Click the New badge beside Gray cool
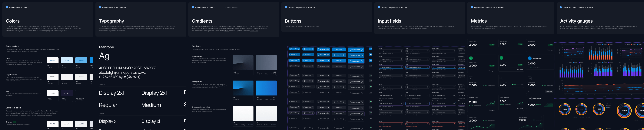The image size is (644, 130). pyautogui.click(x=14, y=122)
